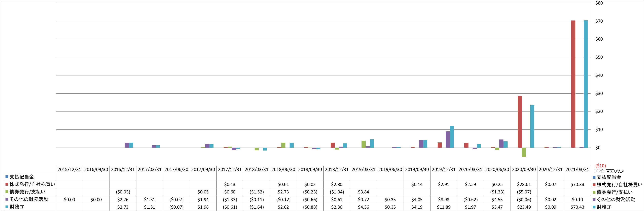This screenshot has width=644, height=211.
Task: Select the ($0.03) bond cell for 2016/12/31
Action: tap(123, 192)
